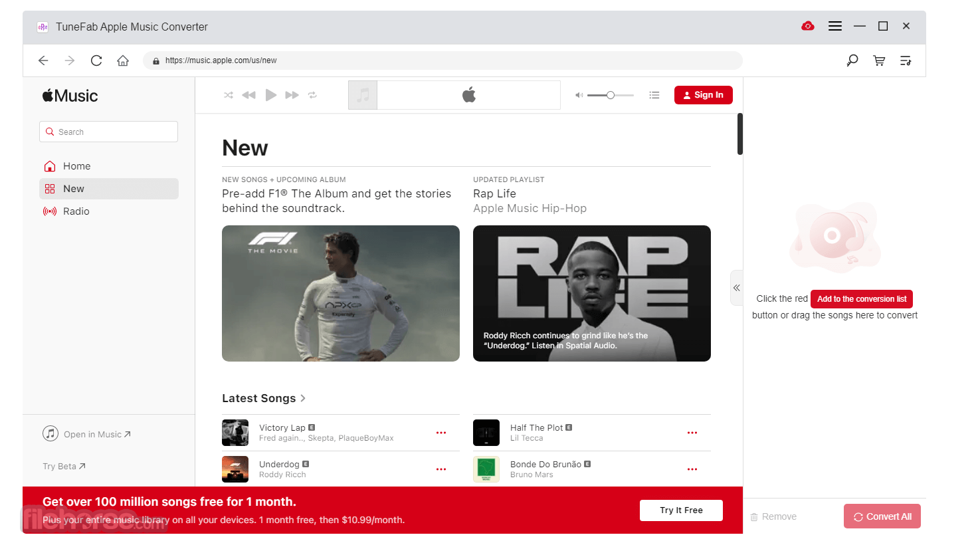Click the address bar URL field

(x=442, y=60)
